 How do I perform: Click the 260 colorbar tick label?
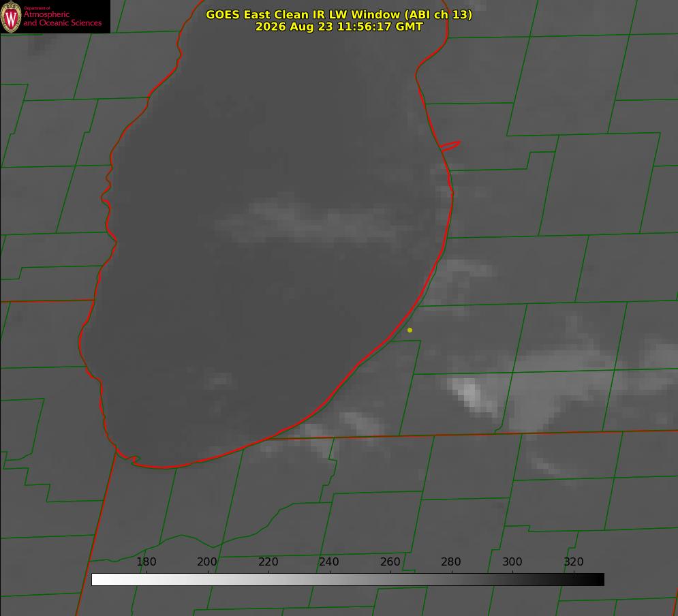pos(390,561)
